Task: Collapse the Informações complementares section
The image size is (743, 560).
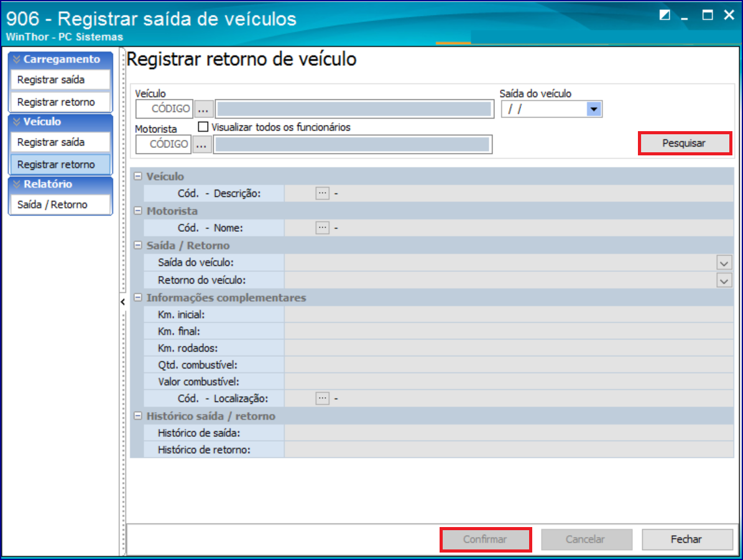Action: click(138, 298)
